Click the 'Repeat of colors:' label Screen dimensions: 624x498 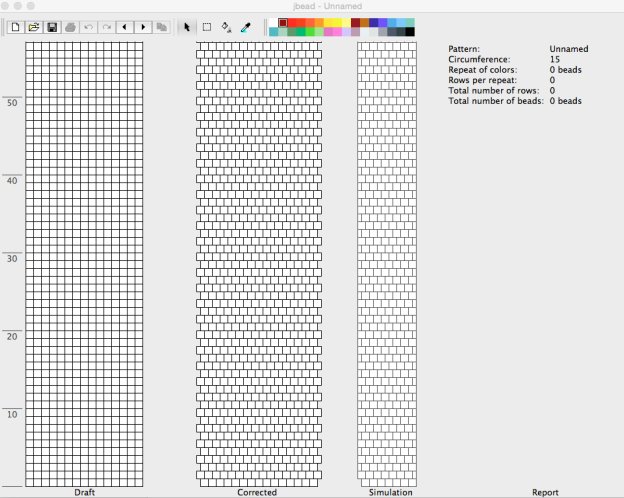483,70
